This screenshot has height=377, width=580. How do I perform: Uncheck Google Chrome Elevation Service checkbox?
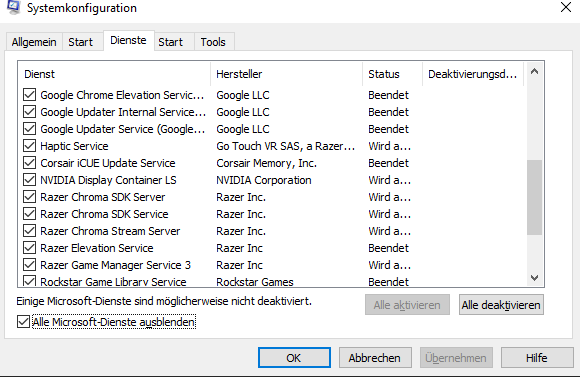click(30, 95)
